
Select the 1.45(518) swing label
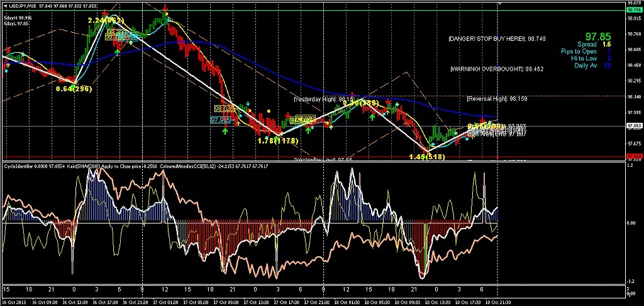coord(427,157)
